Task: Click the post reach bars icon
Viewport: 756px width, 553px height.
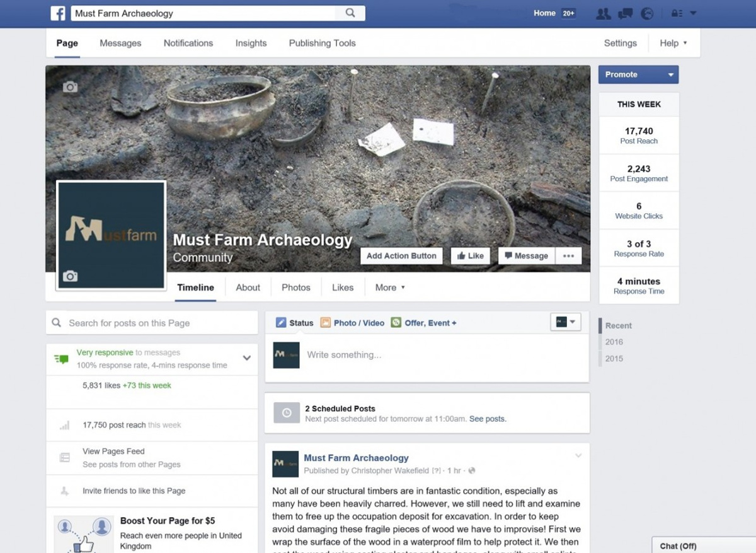Action: click(64, 426)
